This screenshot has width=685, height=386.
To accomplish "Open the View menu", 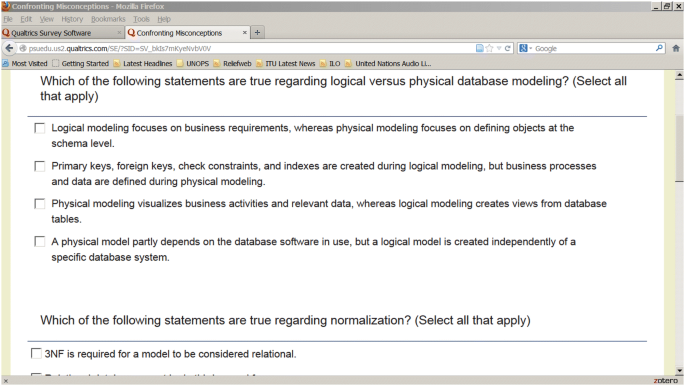I will click(x=47, y=19).
